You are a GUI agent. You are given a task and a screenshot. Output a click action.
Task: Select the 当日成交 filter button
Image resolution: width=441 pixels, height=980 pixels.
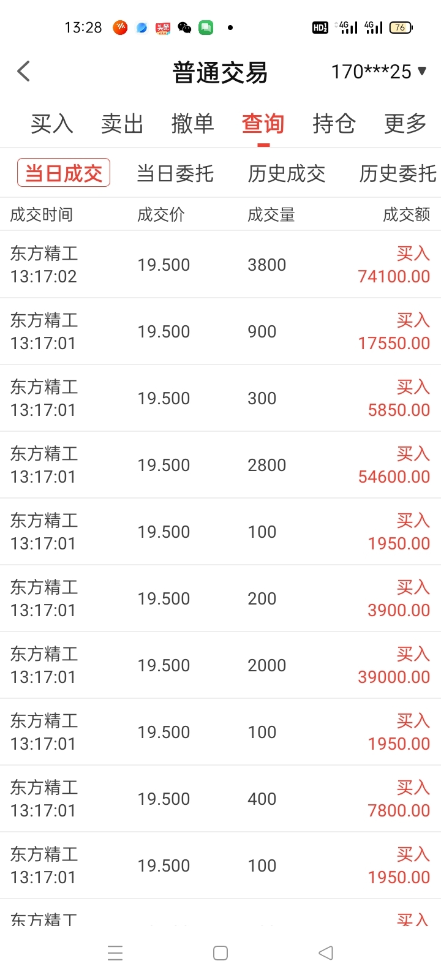click(x=64, y=173)
